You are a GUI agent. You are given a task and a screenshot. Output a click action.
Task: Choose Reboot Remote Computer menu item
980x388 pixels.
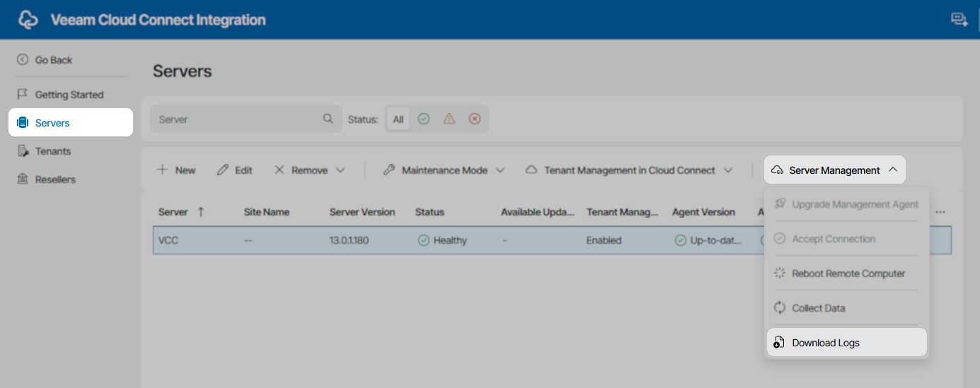coord(847,274)
